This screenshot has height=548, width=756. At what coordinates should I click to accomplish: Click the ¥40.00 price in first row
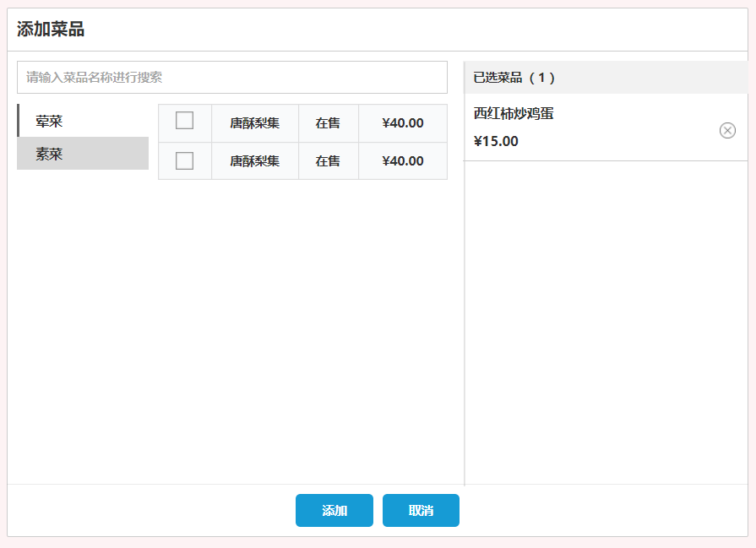point(403,123)
